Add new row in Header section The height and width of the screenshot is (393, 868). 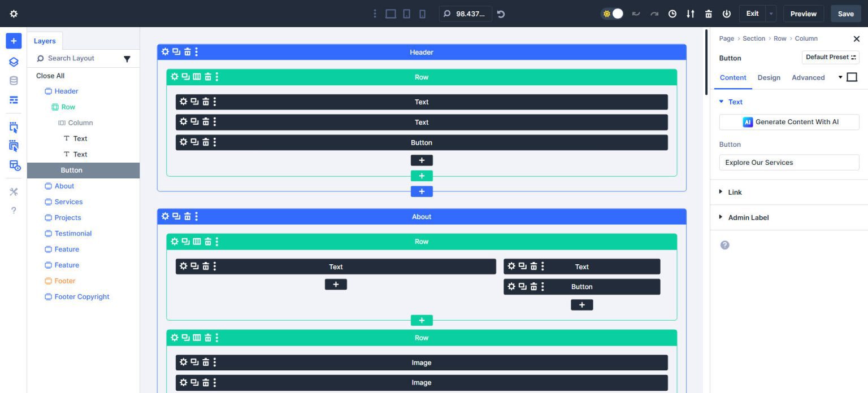(x=422, y=176)
